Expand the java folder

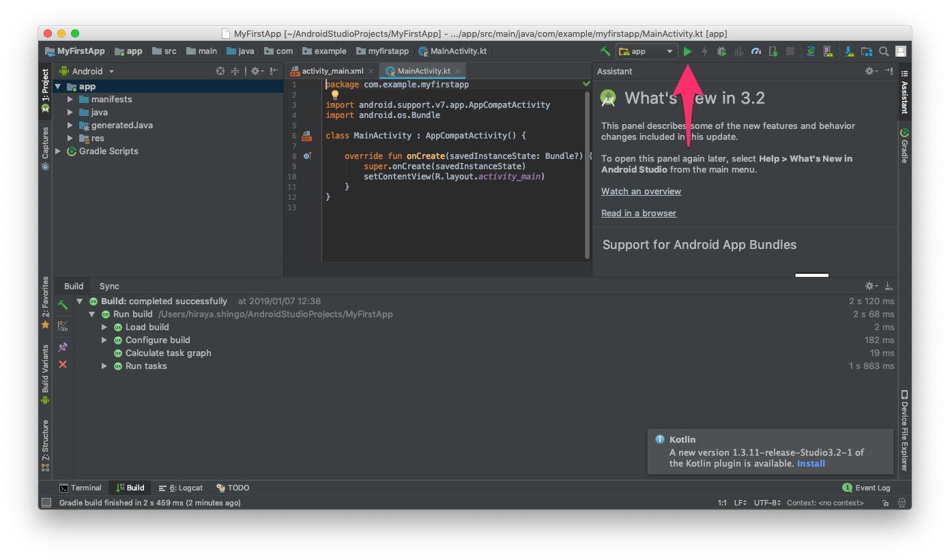[x=70, y=113]
